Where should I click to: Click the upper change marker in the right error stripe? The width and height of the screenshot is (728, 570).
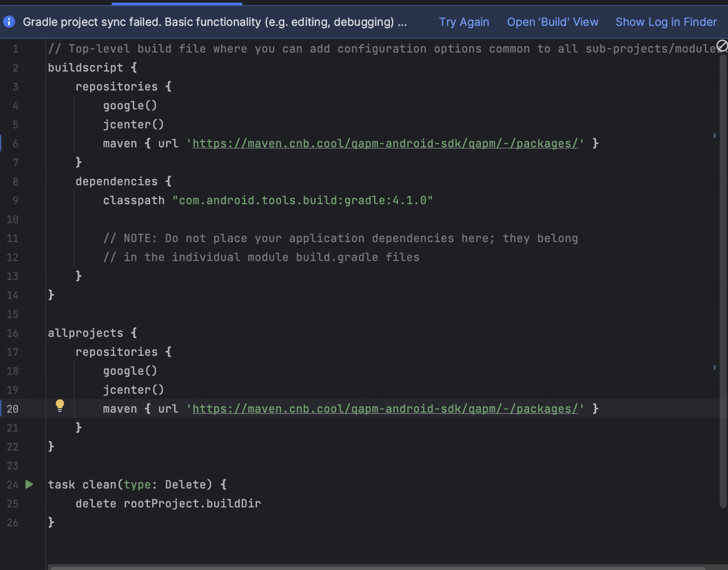(x=714, y=136)
